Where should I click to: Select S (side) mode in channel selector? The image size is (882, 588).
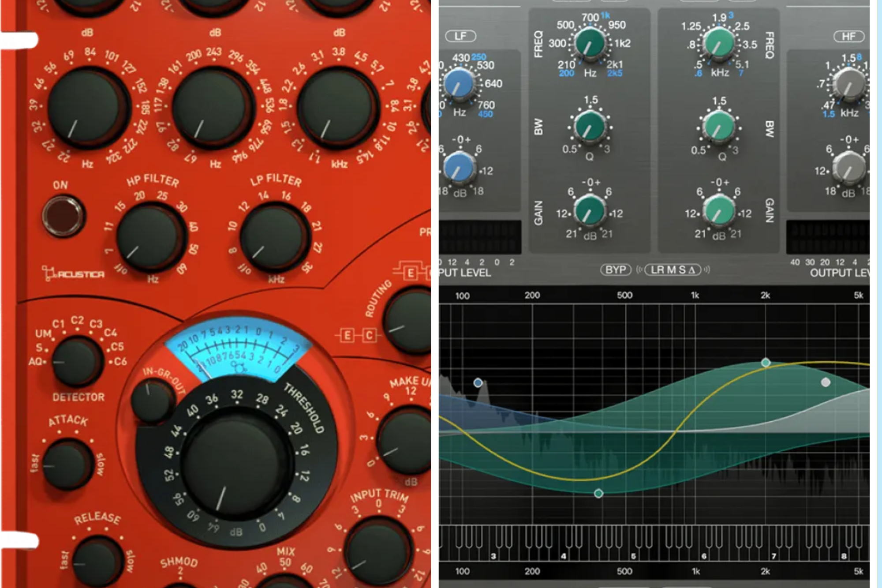pos(682,270)
